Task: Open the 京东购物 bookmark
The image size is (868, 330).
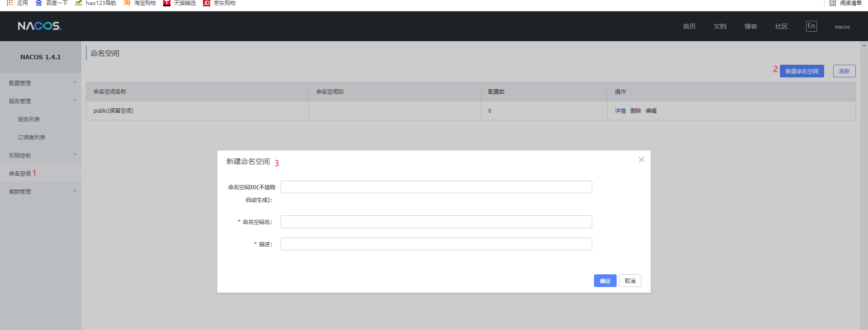Action: click(x=219, y=3)
